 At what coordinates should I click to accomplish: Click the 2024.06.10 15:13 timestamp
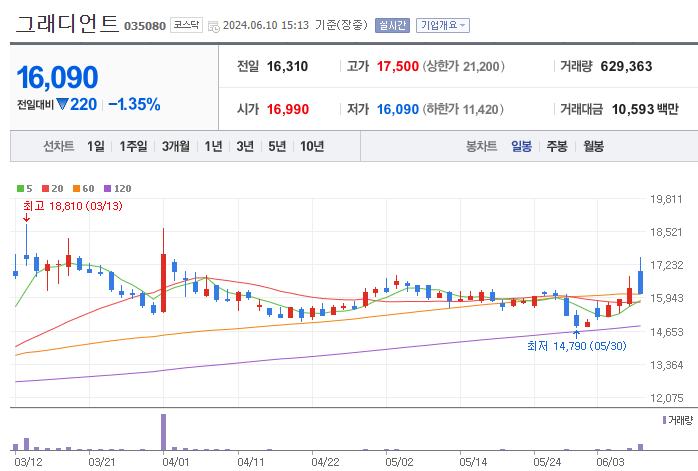(x=266, y=25)
